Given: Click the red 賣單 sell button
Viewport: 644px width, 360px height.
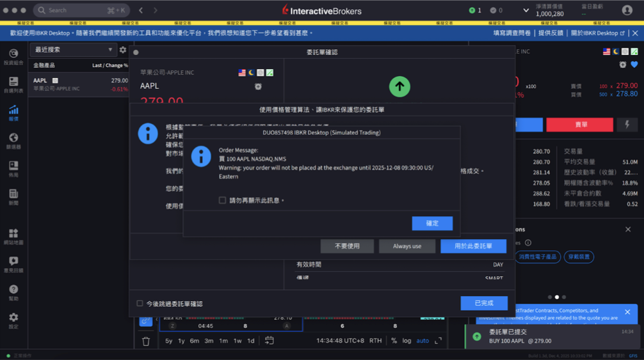Looking at the screenshot, I should click(x=579, y=125).
